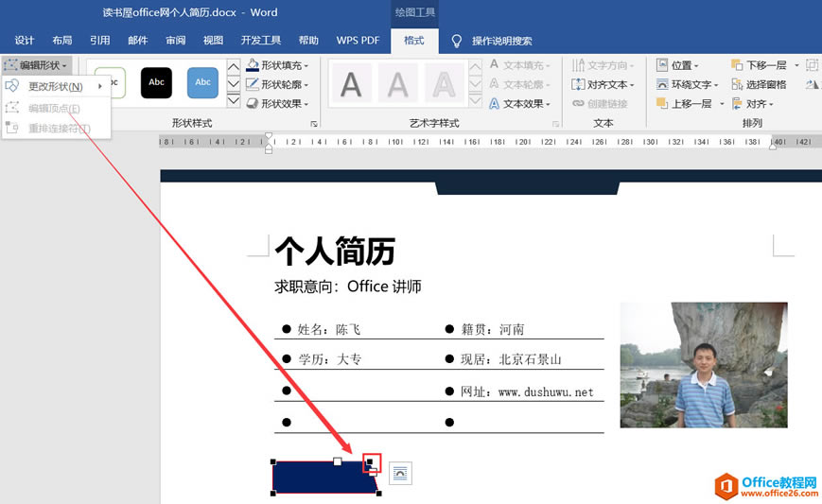Screen dimensions: 822x504
Task: Open 环绕文字 wrap text dropdown
Action: [688, 84]
